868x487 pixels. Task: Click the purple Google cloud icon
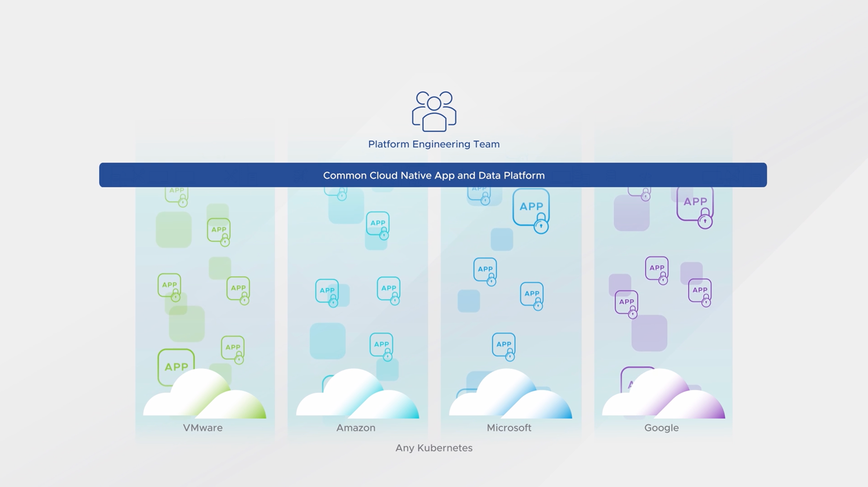(x=663, y=393)
